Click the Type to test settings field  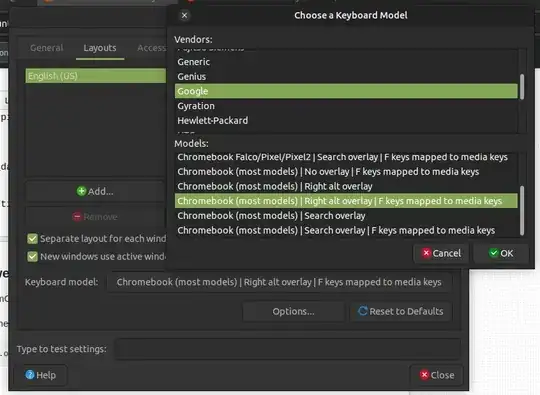click(287, 349)
